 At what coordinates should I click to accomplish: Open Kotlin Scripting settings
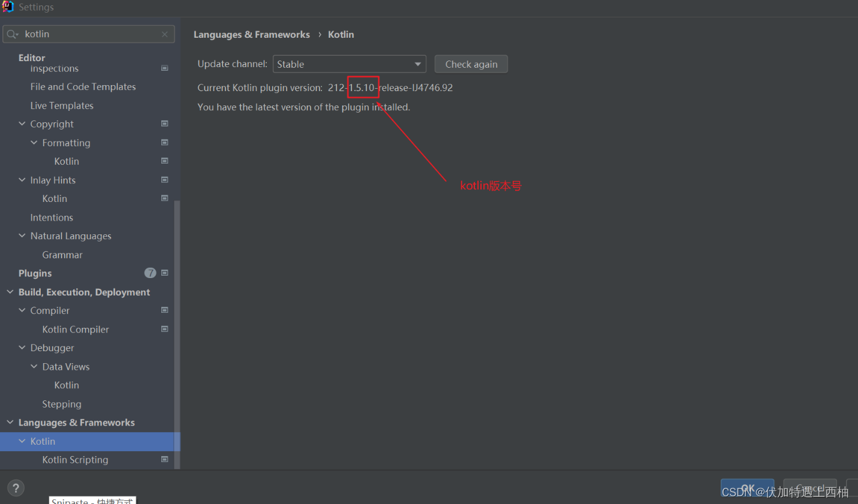[76, 460]
